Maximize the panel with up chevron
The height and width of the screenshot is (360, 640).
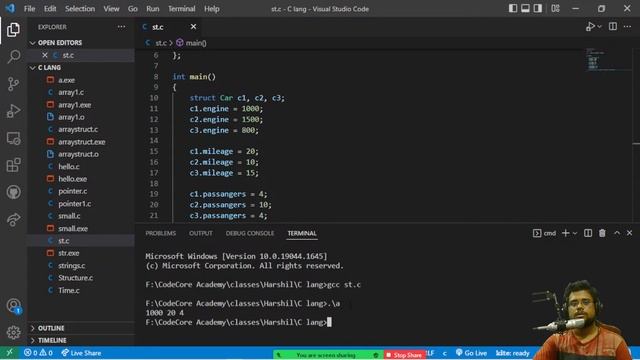click(617, 233)
